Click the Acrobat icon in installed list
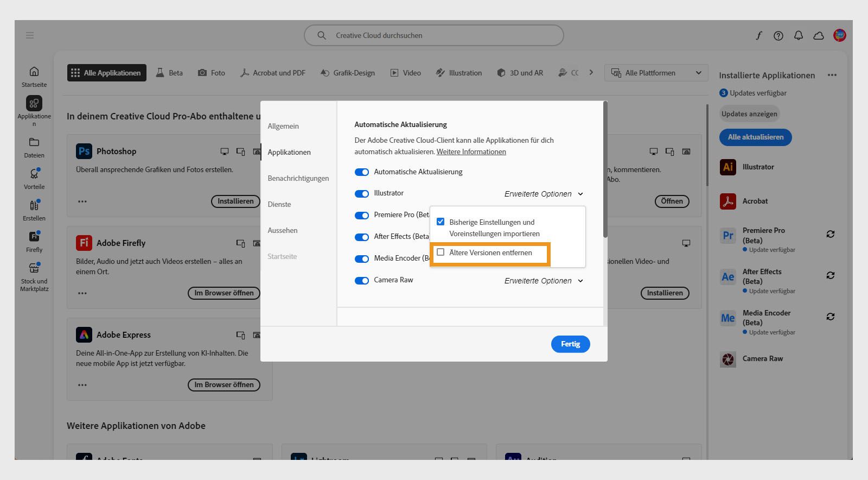868x480 pixels. pos(728,201)
